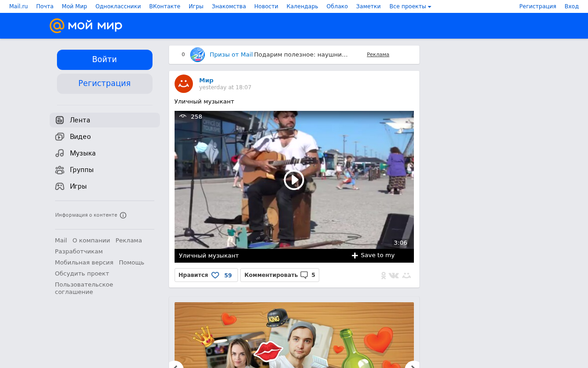Click the blue Войти button

105,60
